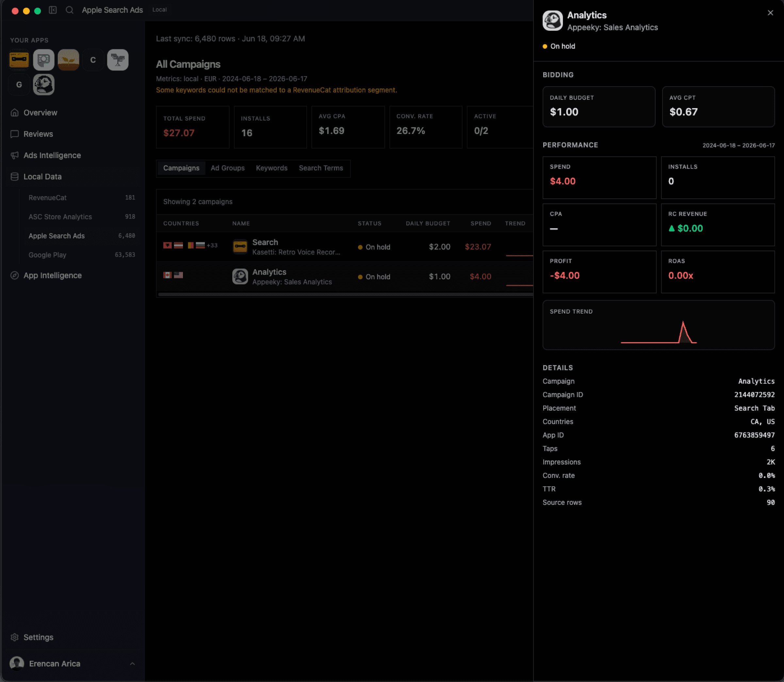Click the Avg CPA $1.69 card
This screenshot has width=784, height=682.
[x=348, y=127]
